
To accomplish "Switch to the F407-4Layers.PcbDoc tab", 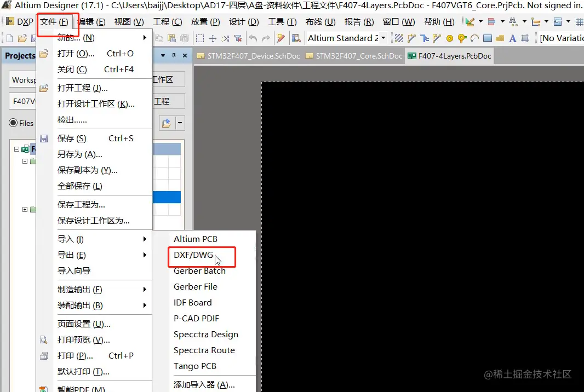I will tap(450, 56).
